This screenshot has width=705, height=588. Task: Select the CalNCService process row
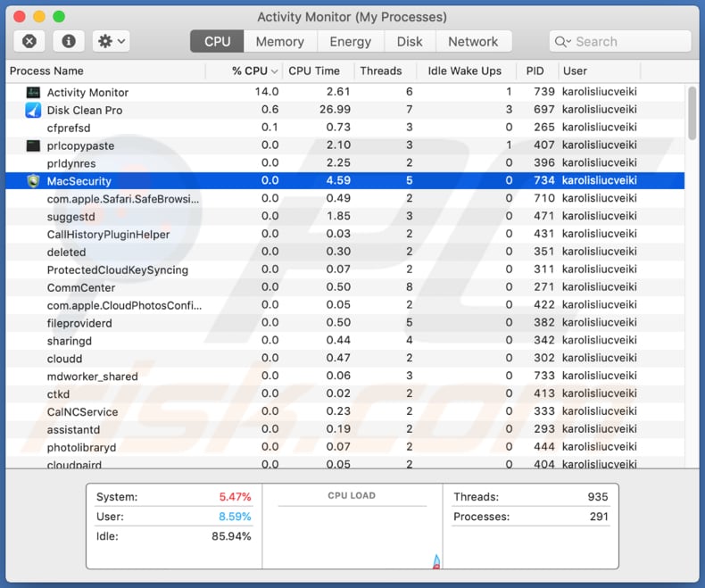click(x=345, y=412)
